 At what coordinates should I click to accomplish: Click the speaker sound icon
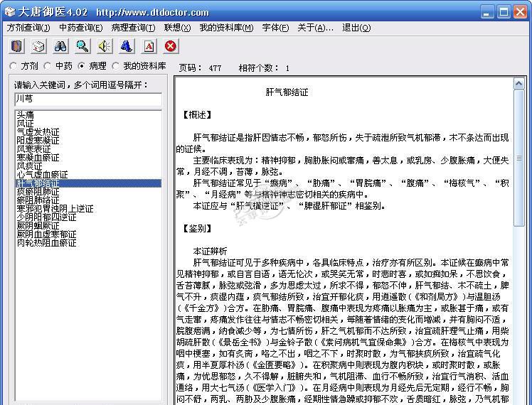pos(105,46)
